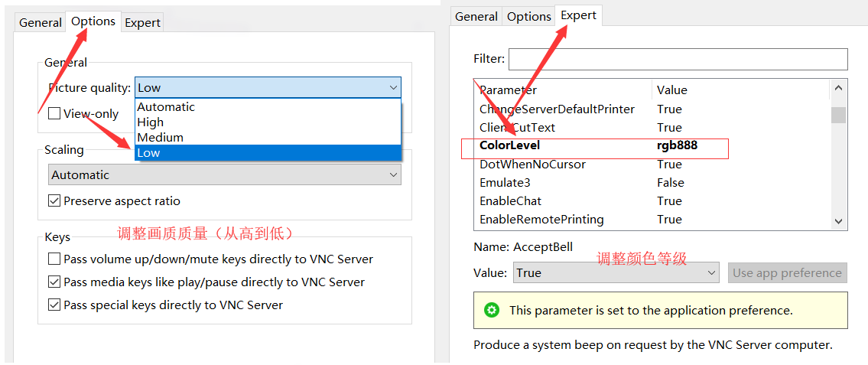
Task: Switch to the Expert tab in the left dialog
Action: 143,22
